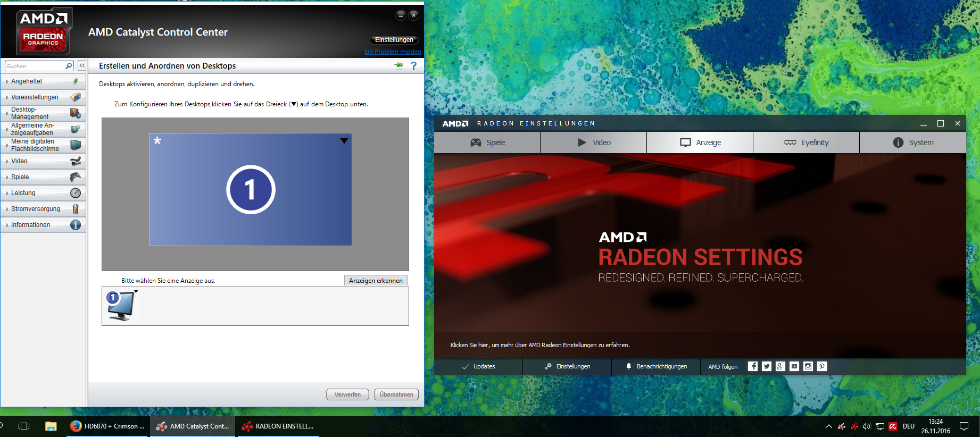Open the Action Center notification icon
980x437 pixels.
pyautogui.click(x=964, y=426)
